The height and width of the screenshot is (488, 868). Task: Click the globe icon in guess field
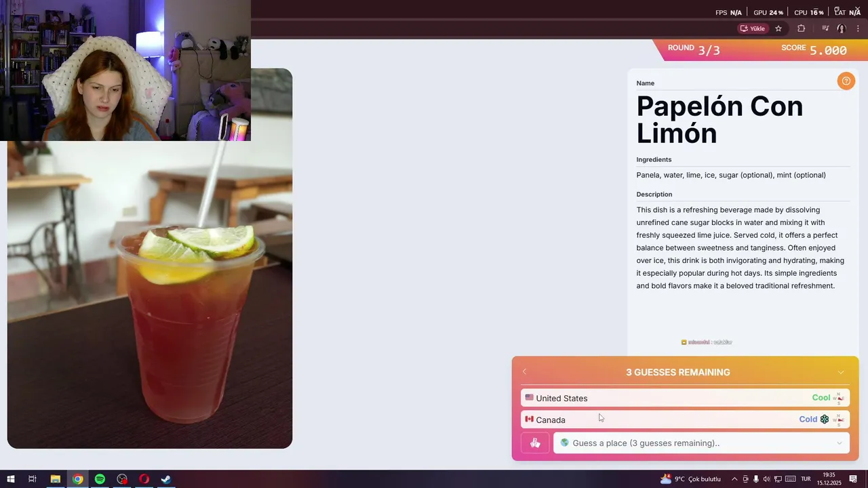564,443
